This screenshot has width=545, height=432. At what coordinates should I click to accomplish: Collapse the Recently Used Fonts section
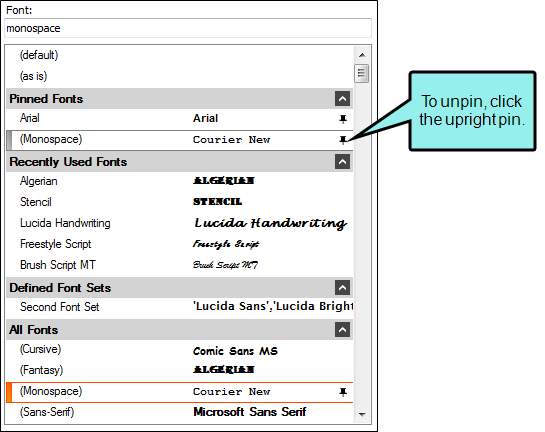[342, 162]
